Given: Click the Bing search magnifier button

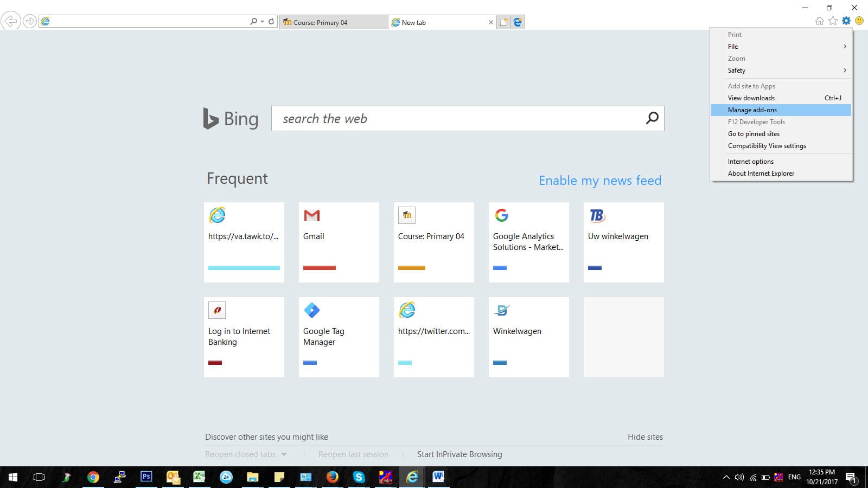Looking at the screenshot, I should pyautogui.click(x=652, y=118).
